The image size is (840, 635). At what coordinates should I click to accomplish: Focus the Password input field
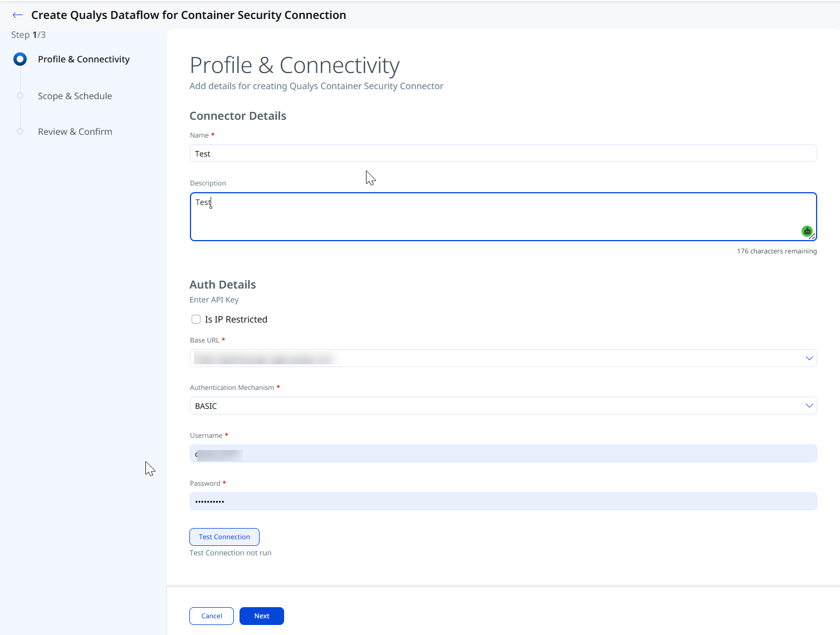click(x=503, y=501)
